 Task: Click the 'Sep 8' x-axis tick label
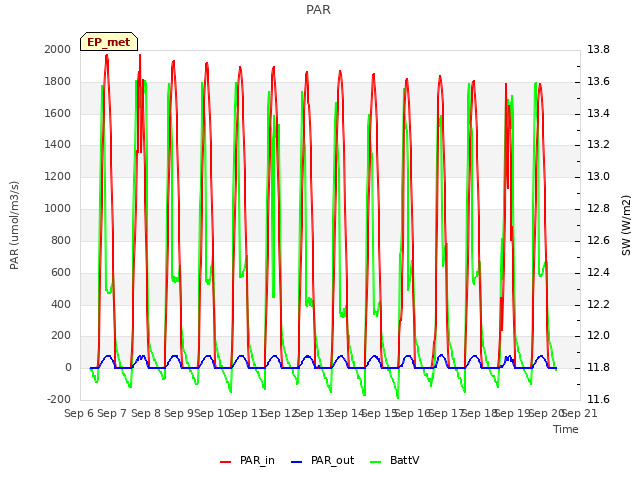[146, 413]
